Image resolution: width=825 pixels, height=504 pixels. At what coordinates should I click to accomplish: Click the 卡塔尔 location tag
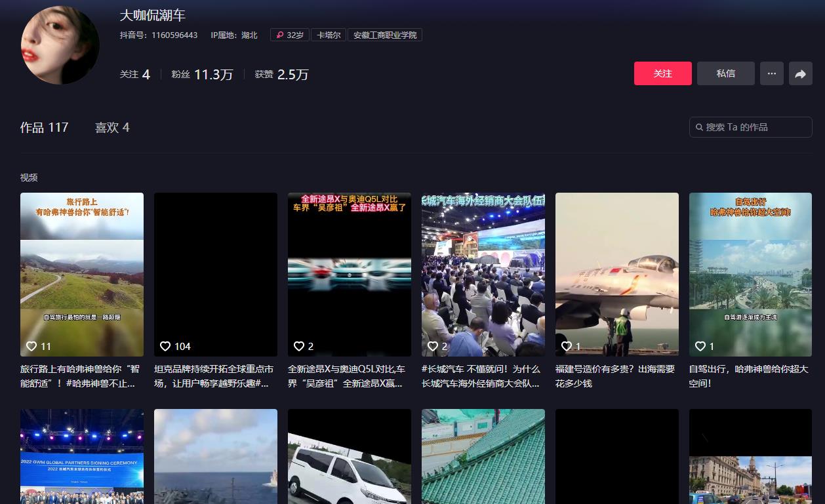coord(329,35)
